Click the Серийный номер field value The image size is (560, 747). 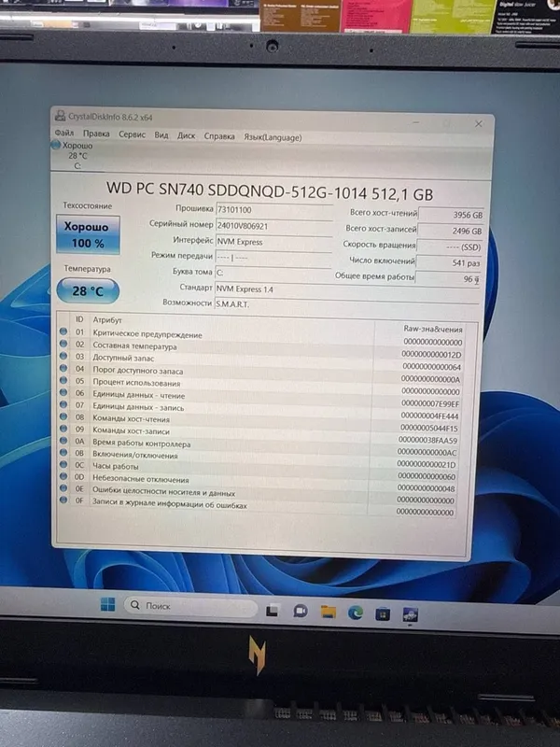pos(273,226)
